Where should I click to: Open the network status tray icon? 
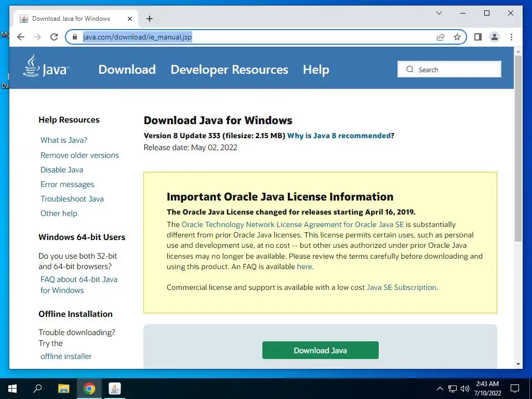click(453, 389)
